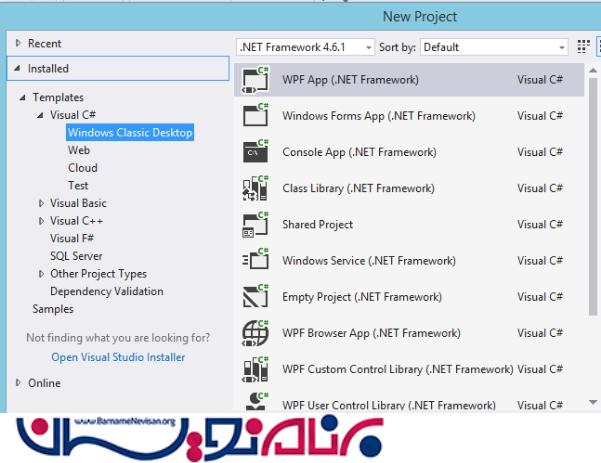Select Windows Classic Desktop category
The height and width of the screenshot is (463, 601).
click(130, 132)
